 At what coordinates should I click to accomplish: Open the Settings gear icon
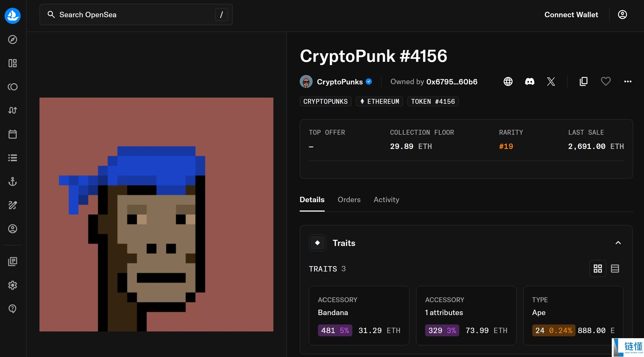[x=13, y=285]
